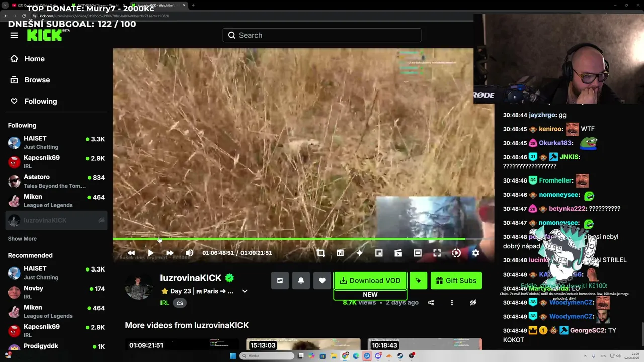Click the playback speed circle icon
The image size is (644, 362).
coord(456,253)
